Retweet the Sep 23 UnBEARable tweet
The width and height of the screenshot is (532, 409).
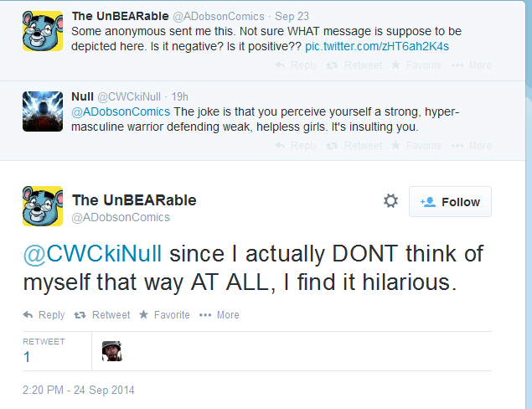click(354, 65)
